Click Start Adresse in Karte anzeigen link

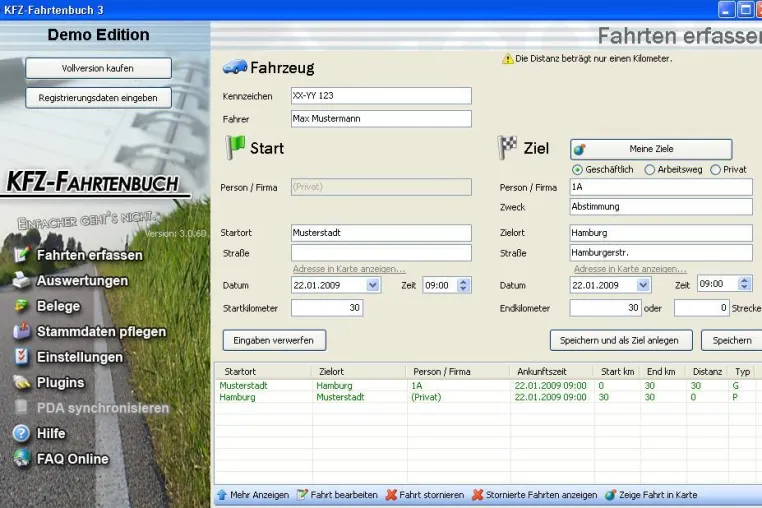[x=348, y=269]
